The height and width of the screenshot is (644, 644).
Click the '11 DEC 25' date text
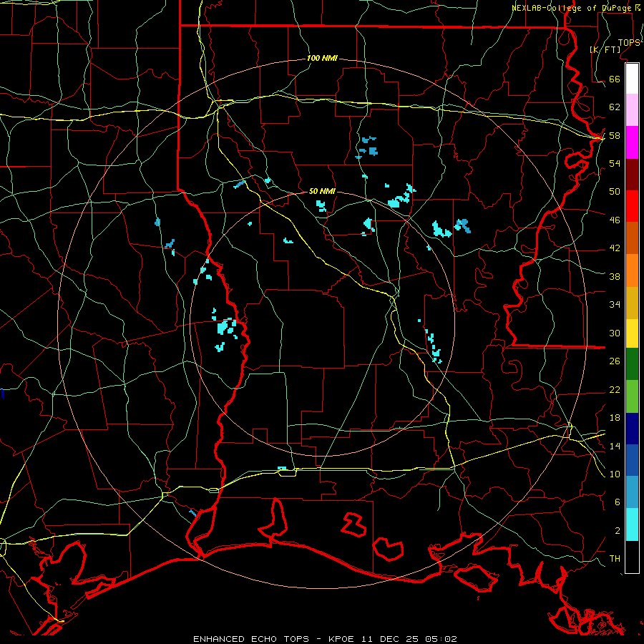click(x=390, y=639)
